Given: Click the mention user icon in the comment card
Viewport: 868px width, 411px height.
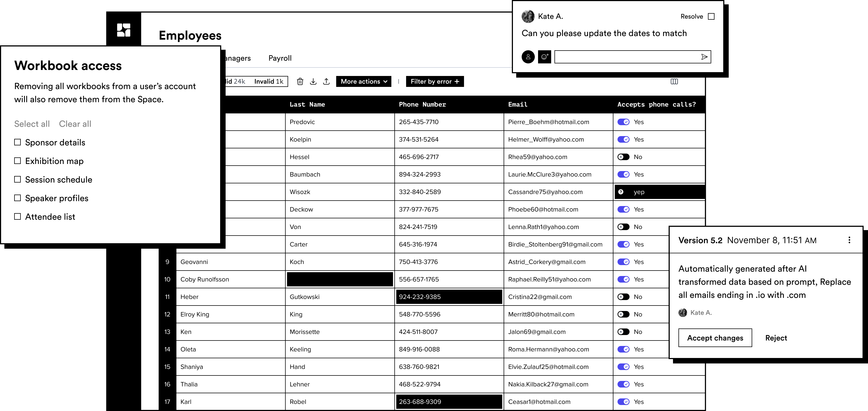Looking at the screenshot, I should tap(528, 57).
